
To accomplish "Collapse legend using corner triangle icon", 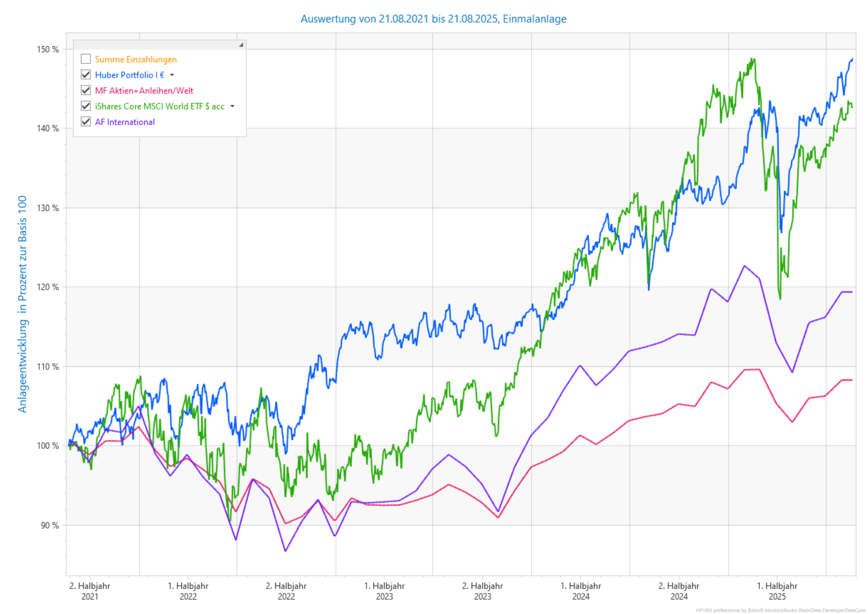I will click(x=241, y=45).
